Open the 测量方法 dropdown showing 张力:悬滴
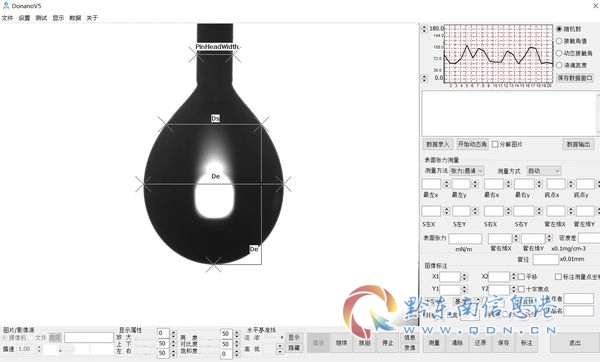The width and height of the screenshot is (600, 362). 467,171
